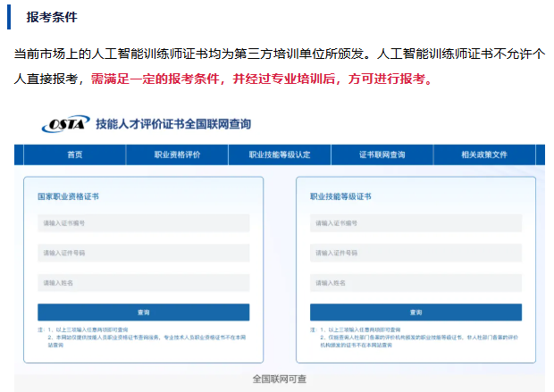554x392 pixels.
Task: Focus 证书编号 field under 职业技能等级证书
Action: [x=415, y=223]
